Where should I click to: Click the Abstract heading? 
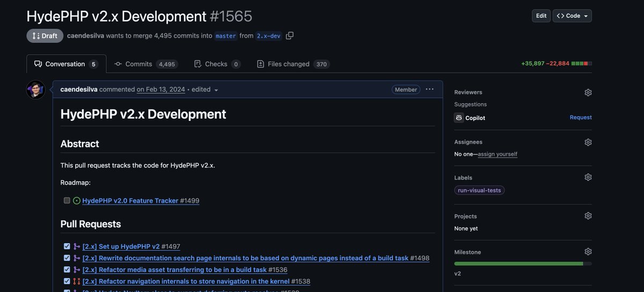80,144
